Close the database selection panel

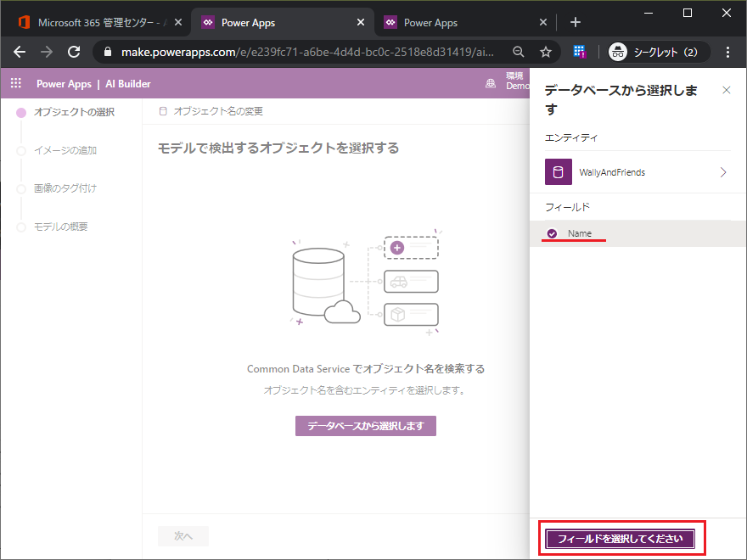(726, 90)
